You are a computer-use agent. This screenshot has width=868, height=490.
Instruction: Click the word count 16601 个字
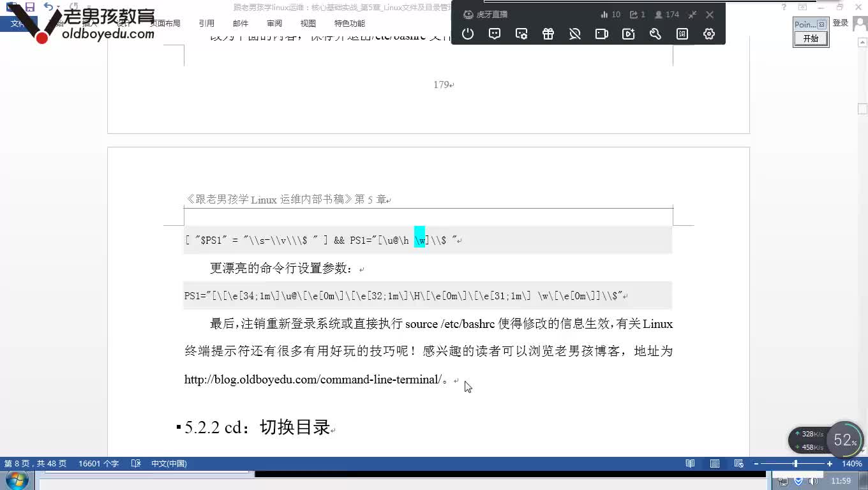coord(98,464)
